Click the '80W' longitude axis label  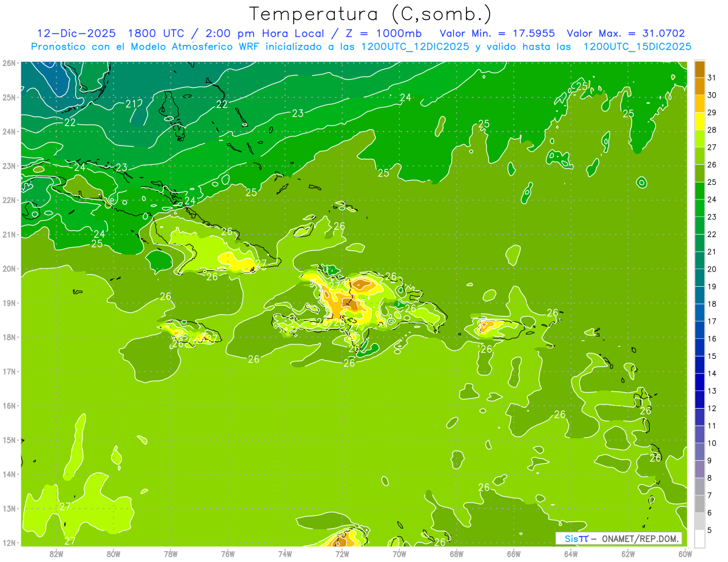(113, 554)
